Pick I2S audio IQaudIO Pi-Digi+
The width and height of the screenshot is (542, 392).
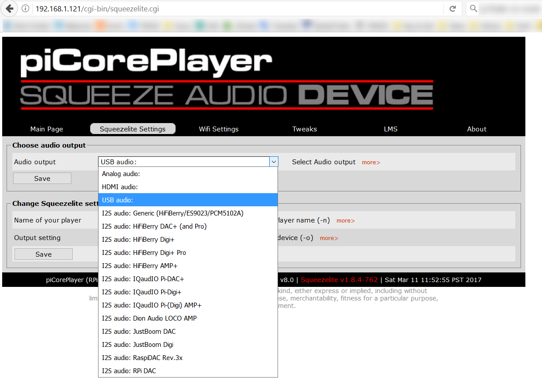pos(188,292)
